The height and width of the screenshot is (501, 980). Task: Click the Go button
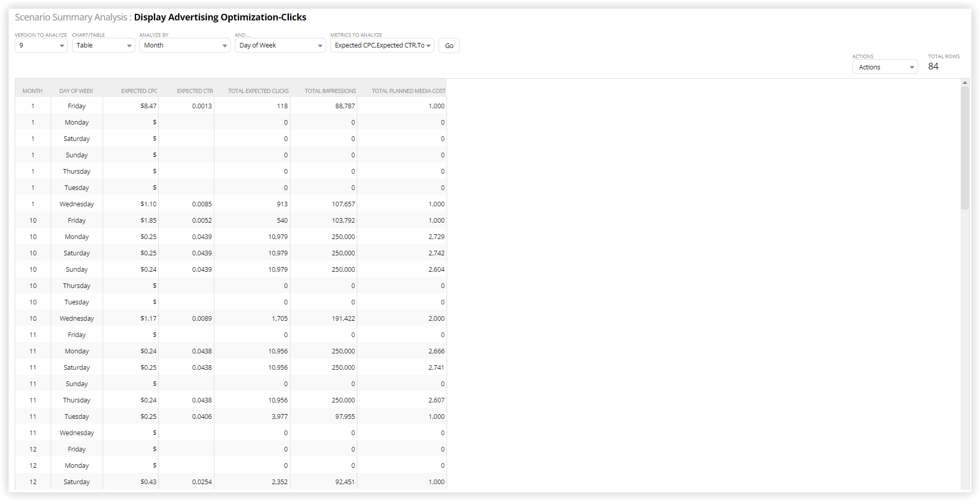tap(449, 45)
